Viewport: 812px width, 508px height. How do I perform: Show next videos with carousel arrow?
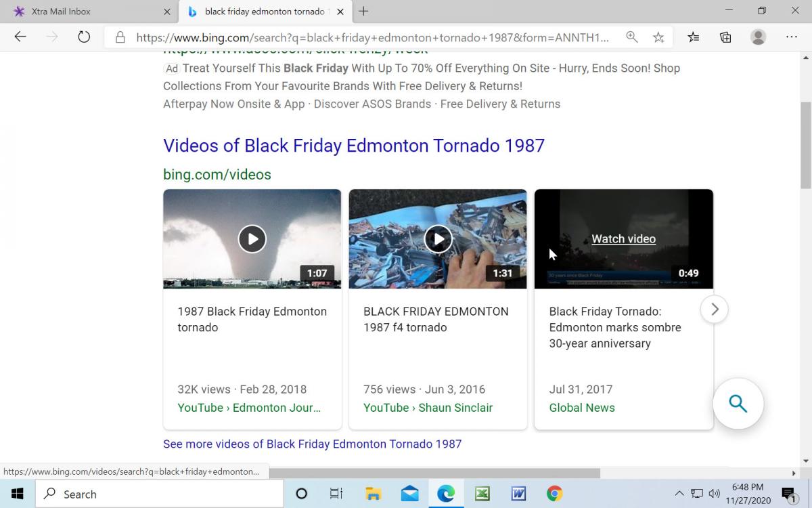(714, 310)
